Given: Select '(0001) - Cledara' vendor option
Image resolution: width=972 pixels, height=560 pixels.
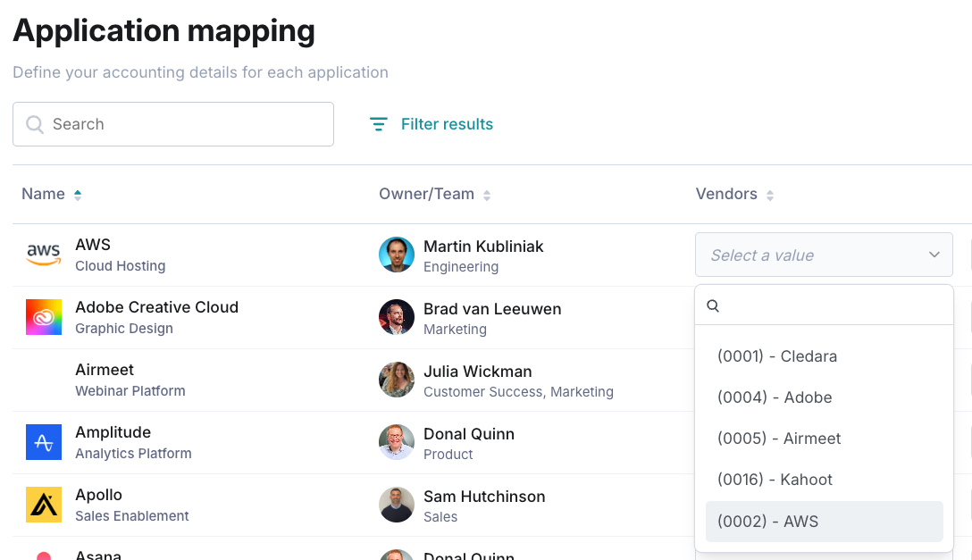Looking at the screenshot, I should click(x=776, y=356).
